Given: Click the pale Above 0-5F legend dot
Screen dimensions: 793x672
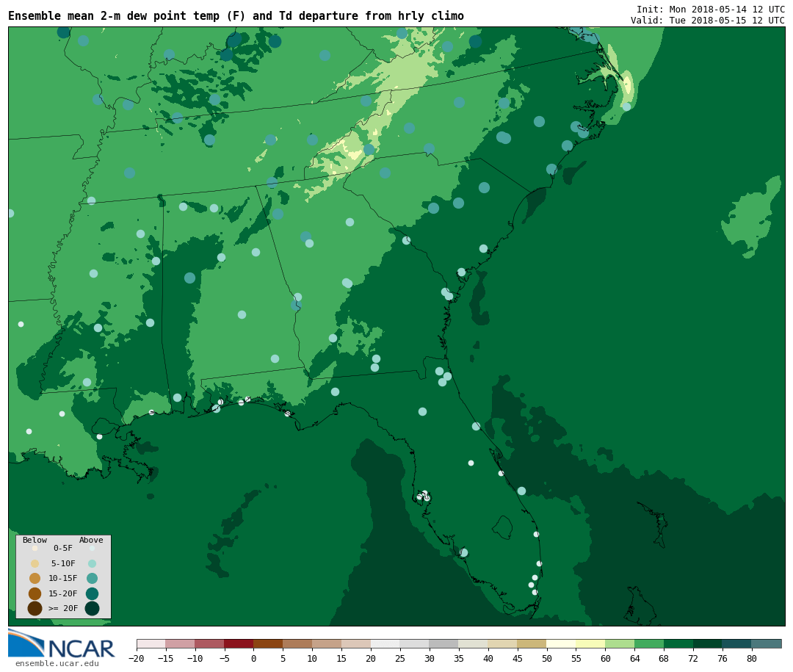Looking at the screenshot, I should coord(92,548).
